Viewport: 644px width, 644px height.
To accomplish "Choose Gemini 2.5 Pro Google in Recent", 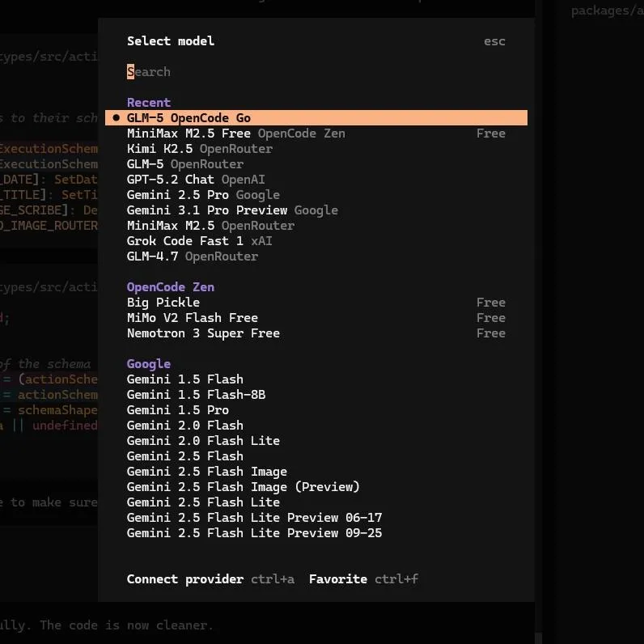I will 316,195.
